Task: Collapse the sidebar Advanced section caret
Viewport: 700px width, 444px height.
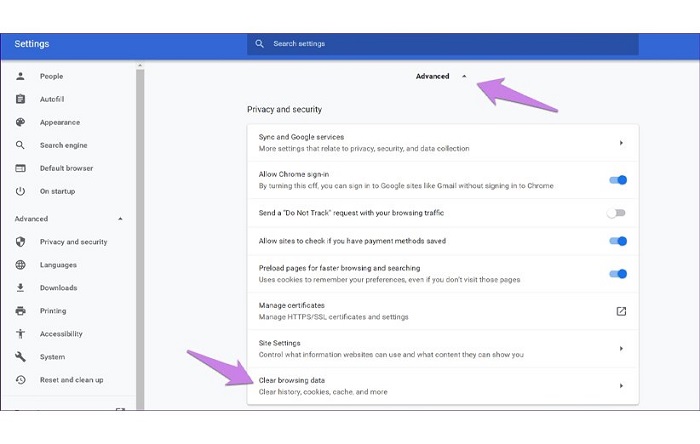Action: click(x=120, y=219)
